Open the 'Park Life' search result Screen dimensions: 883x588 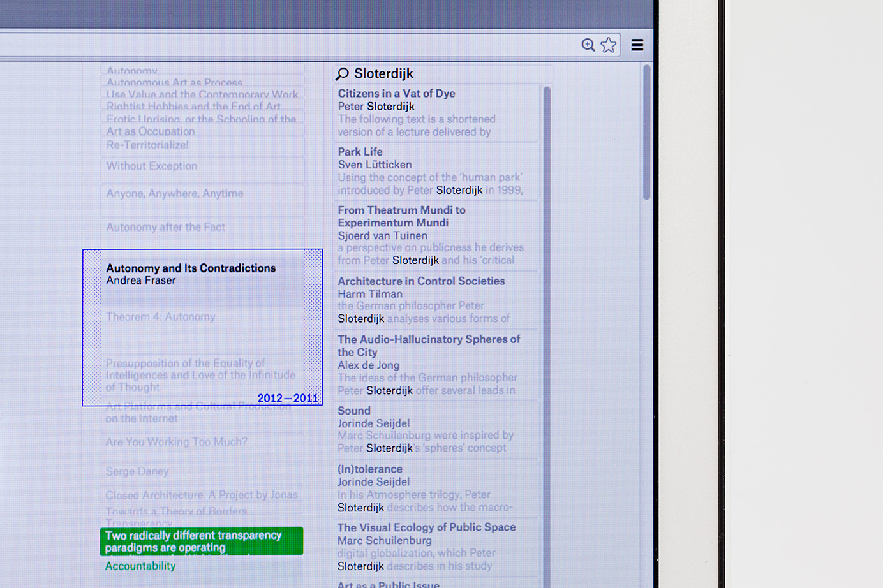pyautogui.click(x=360, y=152)
